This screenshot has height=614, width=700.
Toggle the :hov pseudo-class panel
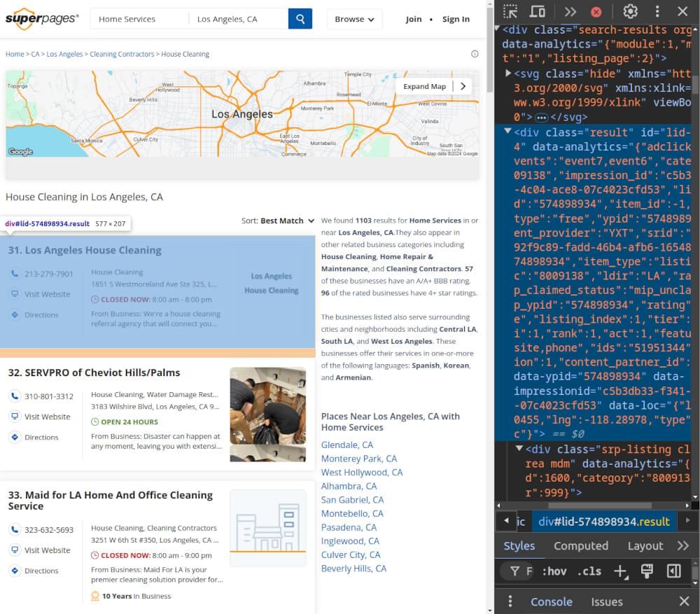tap(554, 571)
